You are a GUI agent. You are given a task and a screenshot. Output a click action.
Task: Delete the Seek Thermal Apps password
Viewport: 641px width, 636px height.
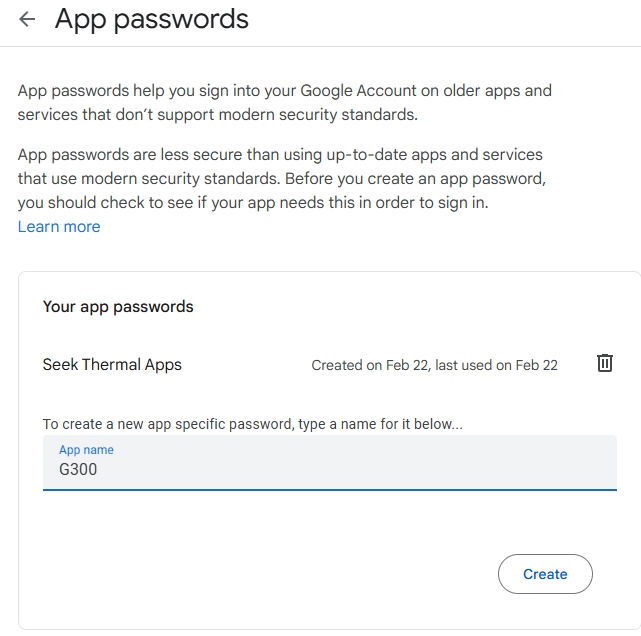605,363
